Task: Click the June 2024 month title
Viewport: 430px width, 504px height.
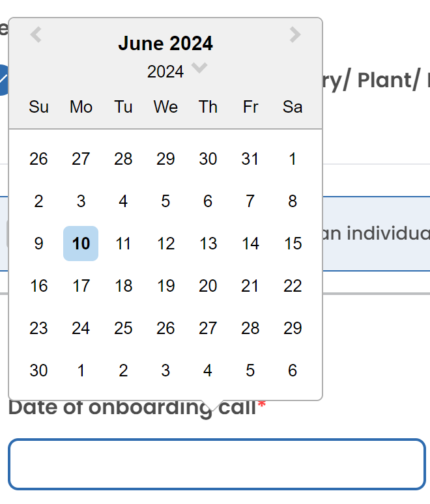Action: click(165, 44)
